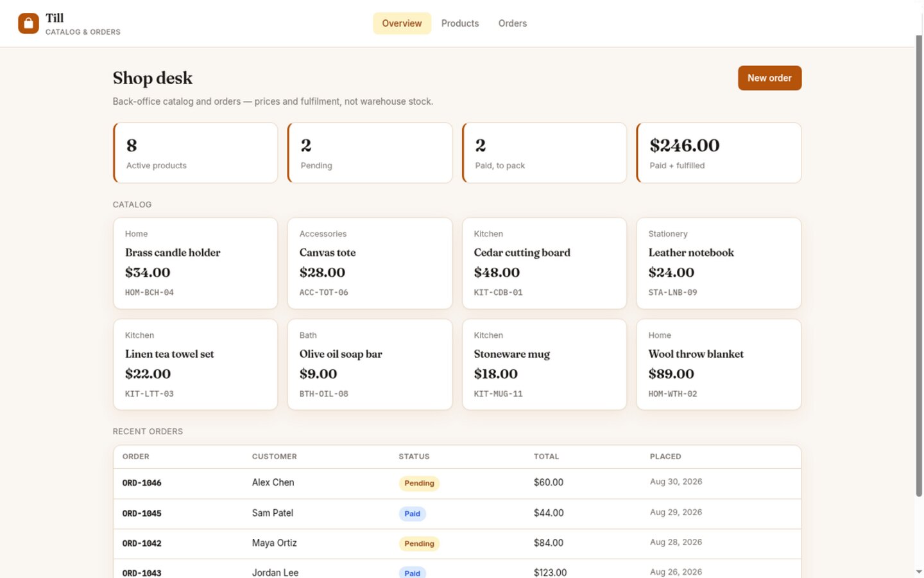
Task: Click the STATUS column header
Action: click(x=414, y=457)
